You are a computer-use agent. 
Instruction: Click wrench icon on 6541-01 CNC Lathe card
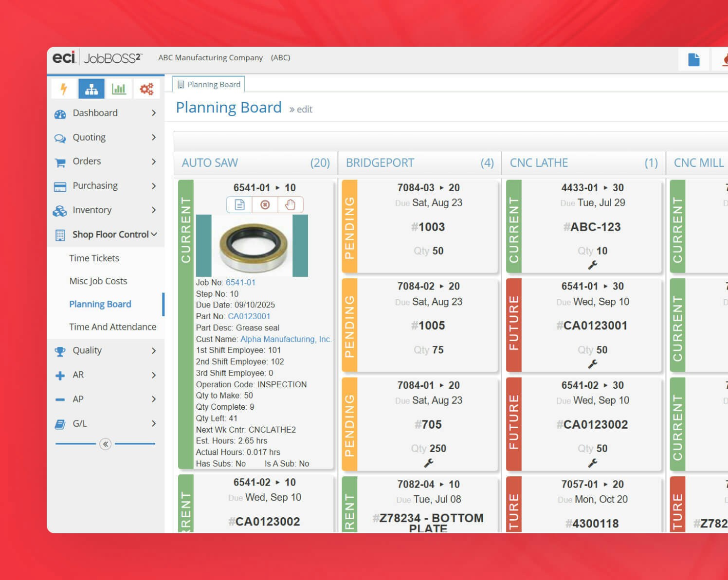[592, 364]
